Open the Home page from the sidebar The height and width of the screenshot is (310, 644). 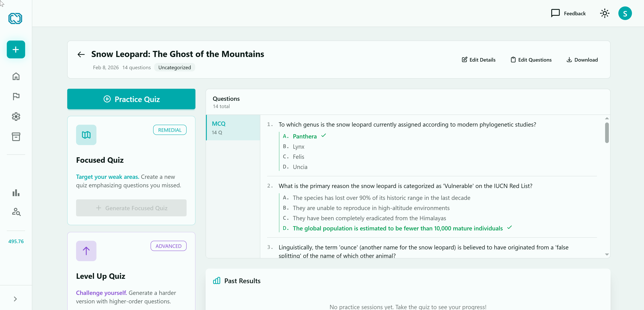16,76
